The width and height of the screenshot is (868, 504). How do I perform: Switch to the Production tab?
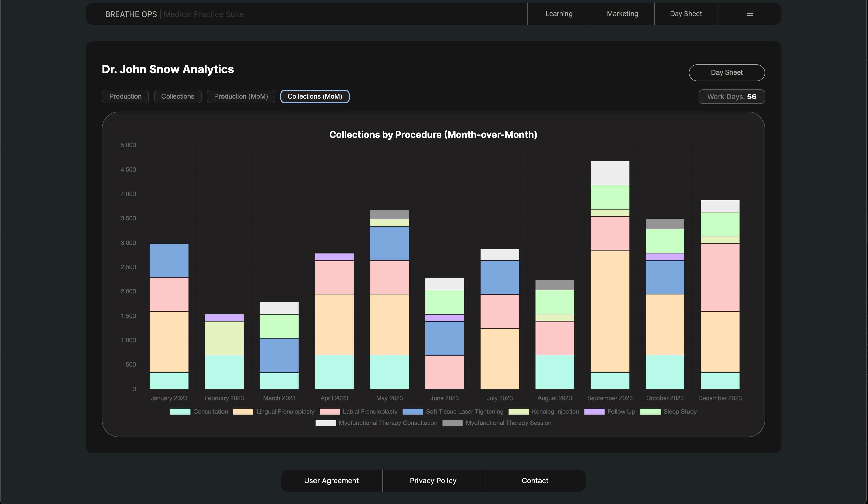click(125, 96)
